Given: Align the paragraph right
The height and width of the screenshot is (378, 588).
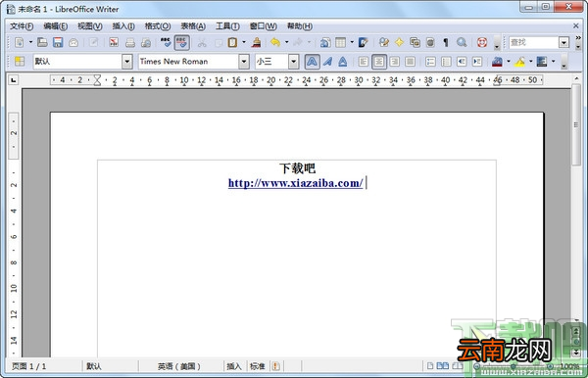Looking at the screenshot, I should (x=395, y=62).
